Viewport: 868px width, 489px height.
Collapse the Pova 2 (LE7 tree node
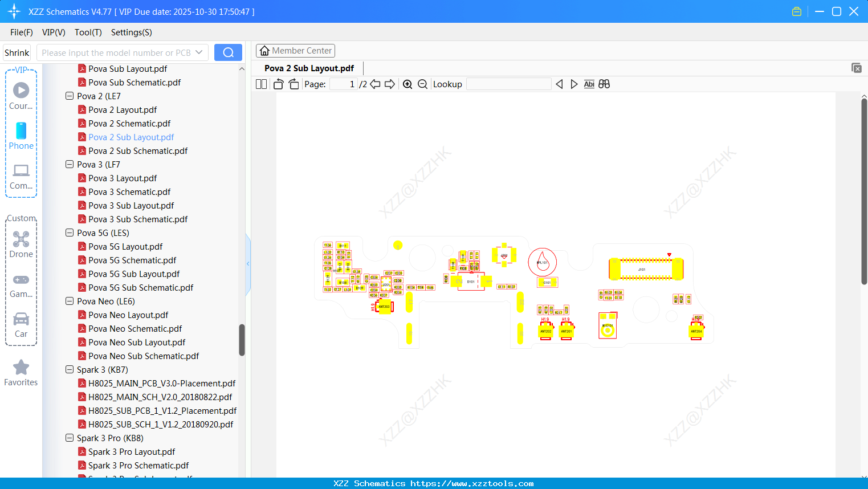(69, 96)
